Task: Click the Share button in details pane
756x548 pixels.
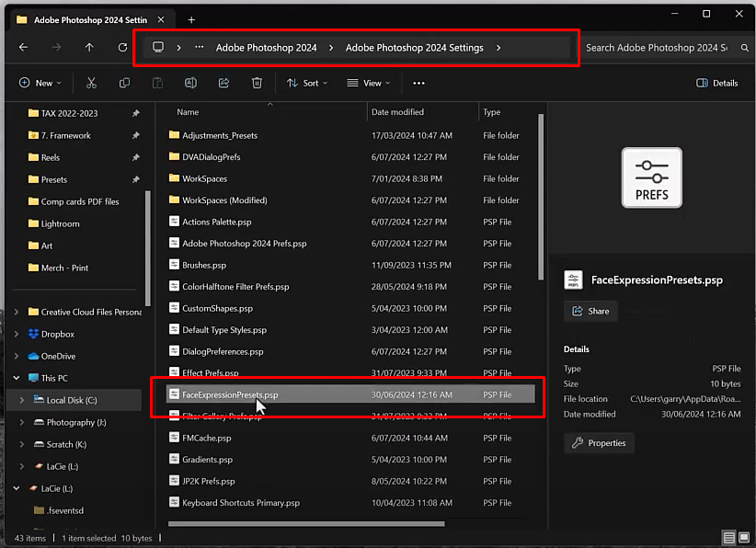Action: [x=590, y=311]
